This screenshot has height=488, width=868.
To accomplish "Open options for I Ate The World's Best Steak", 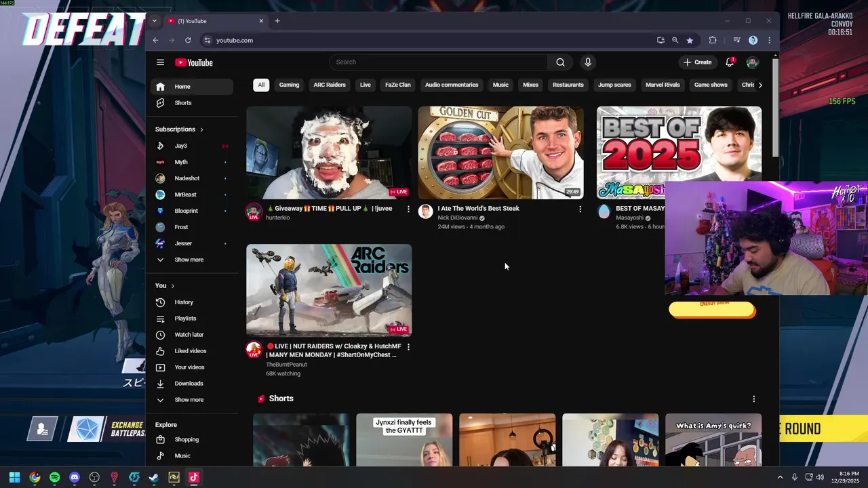I will point(580,209).
